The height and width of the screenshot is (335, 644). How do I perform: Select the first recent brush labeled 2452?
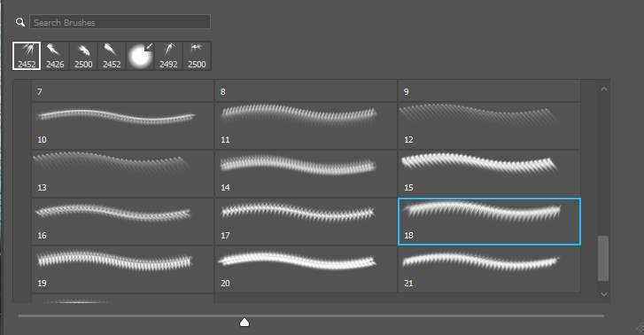click(27, 56)
